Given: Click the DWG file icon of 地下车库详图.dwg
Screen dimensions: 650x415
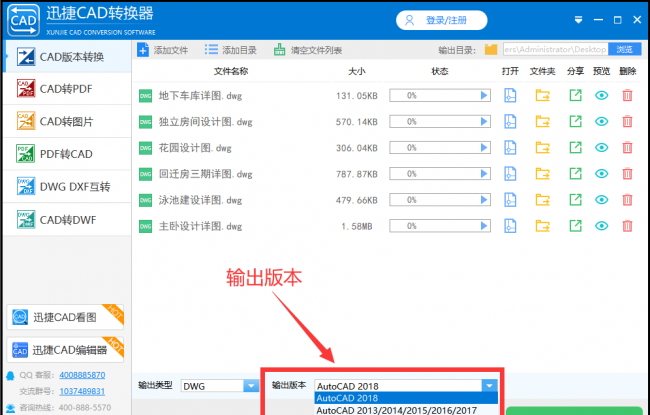Looking at the screenshot, I should pos(146,96).
